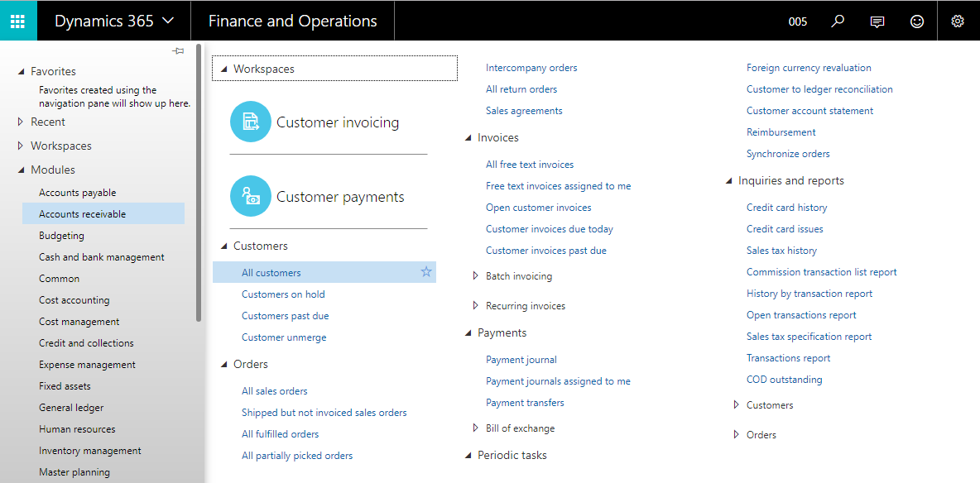Open Synchronize orders

click(x=788, y=154)
